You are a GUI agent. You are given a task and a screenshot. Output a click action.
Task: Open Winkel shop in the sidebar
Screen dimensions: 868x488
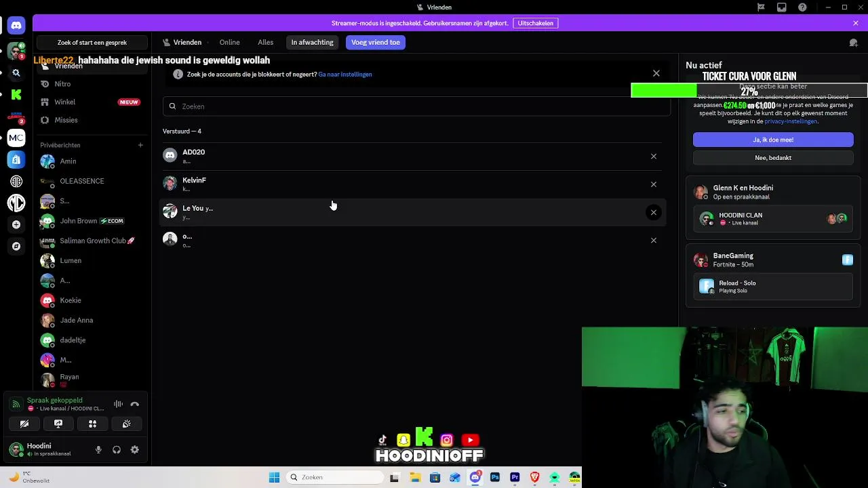pos(92,102)
